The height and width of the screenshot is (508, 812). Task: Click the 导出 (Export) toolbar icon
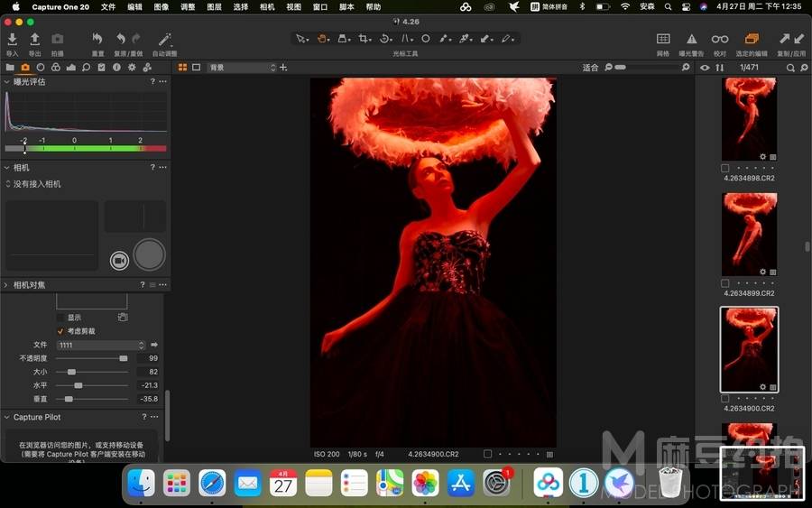(x=34, y=40)
